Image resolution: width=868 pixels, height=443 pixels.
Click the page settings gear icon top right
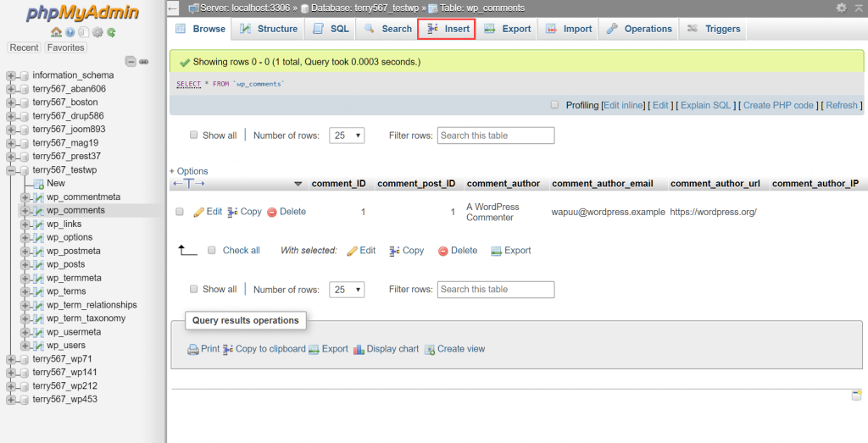(x=841, y=8)
